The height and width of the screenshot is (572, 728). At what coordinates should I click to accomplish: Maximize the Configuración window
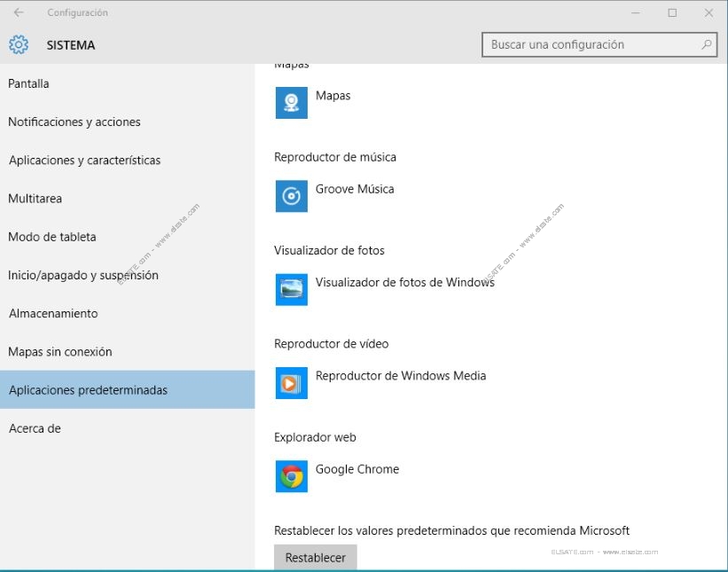672,12
